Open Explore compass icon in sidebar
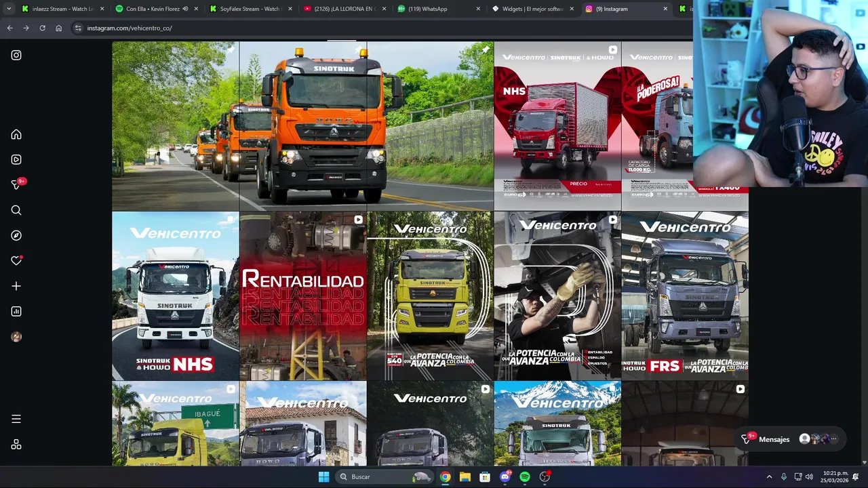868x488 pixels. (x=16, y=235)
